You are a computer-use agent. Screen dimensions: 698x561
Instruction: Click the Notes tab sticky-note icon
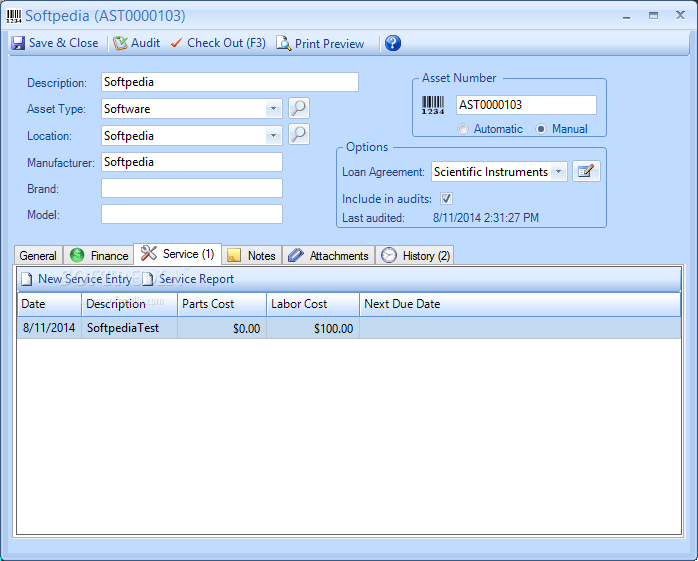234,255
